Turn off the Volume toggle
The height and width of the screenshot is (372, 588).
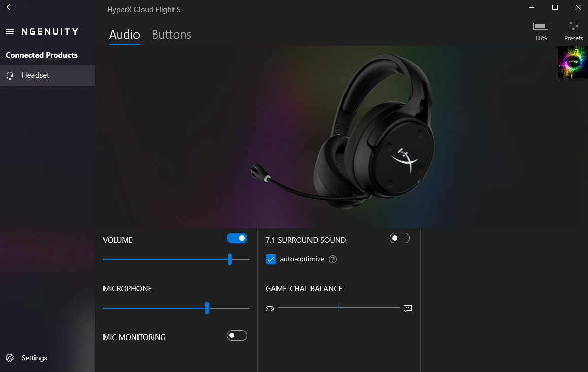[237, 238]
